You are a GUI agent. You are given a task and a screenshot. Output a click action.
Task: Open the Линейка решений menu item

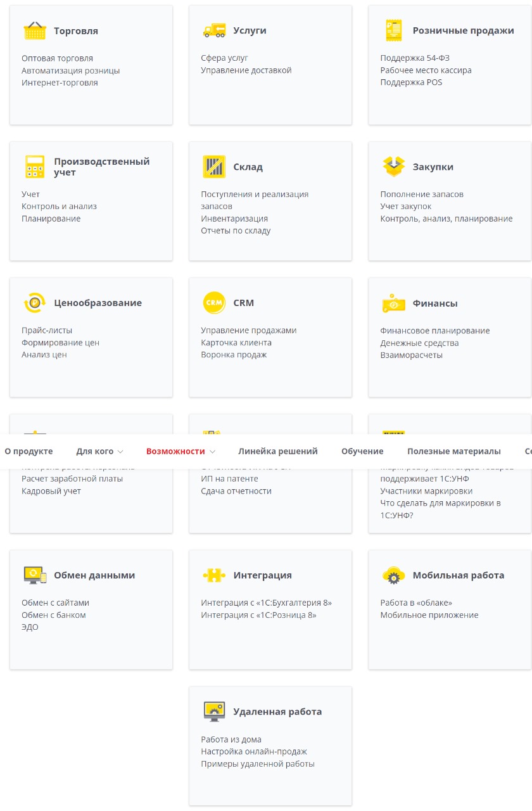(277, 451)
